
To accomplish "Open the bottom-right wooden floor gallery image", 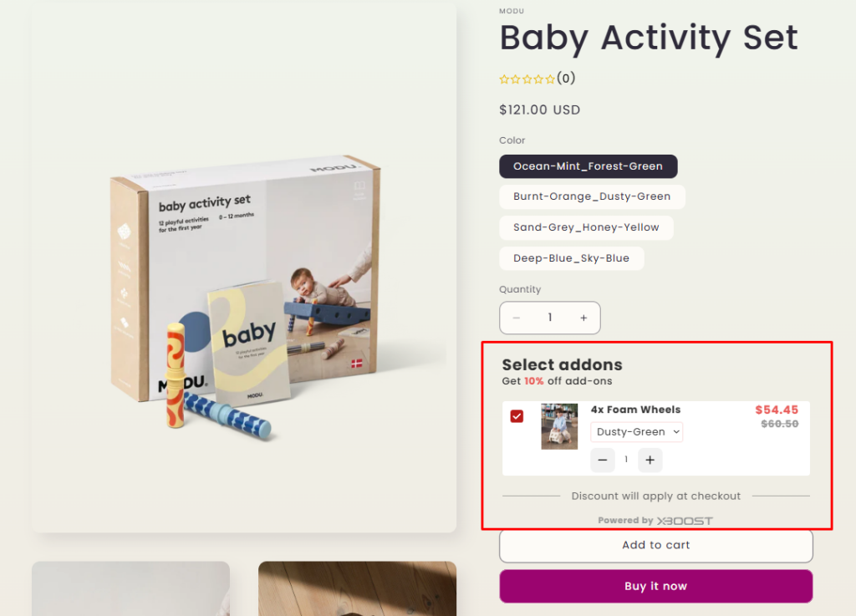I will tap(357, 588).
